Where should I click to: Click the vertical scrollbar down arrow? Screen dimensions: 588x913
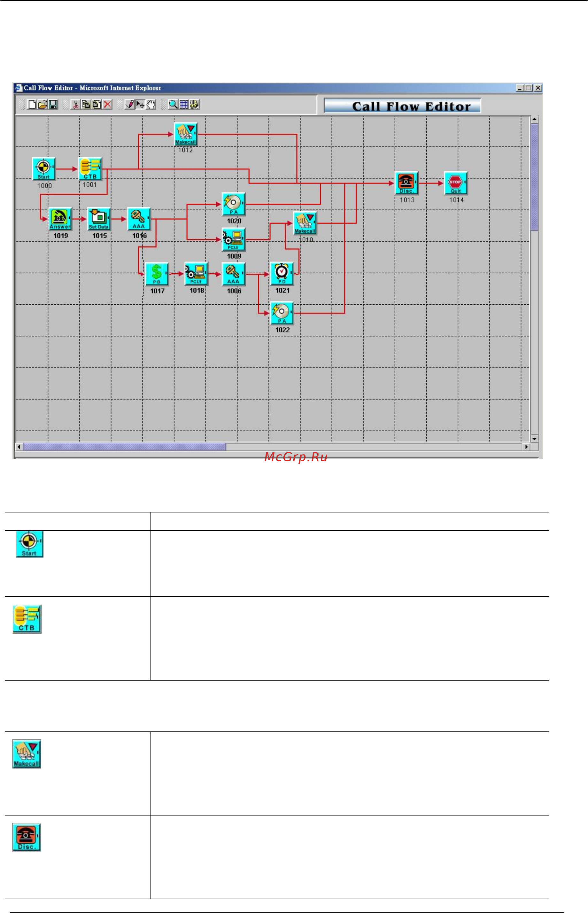coord(534,439)
